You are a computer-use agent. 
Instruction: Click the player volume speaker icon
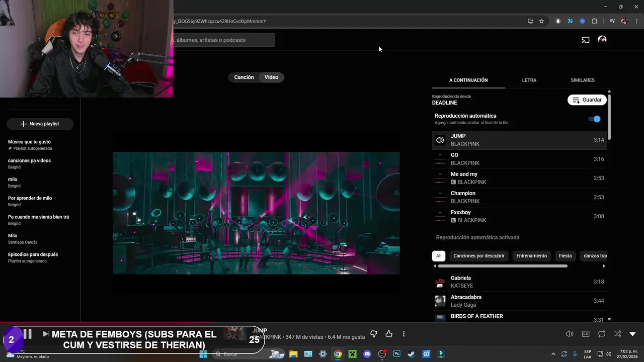[570, 334]
